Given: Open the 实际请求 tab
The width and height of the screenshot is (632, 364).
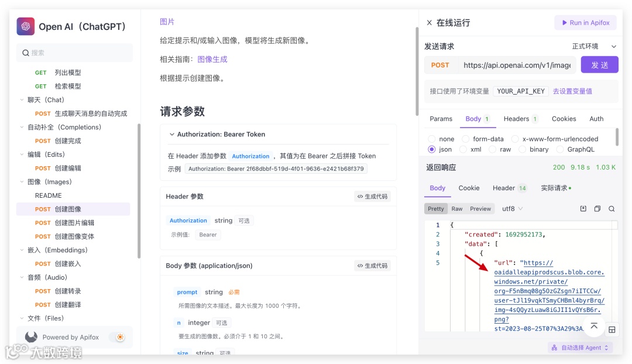Looking at the screenshot, I should (x=556, y=188).
